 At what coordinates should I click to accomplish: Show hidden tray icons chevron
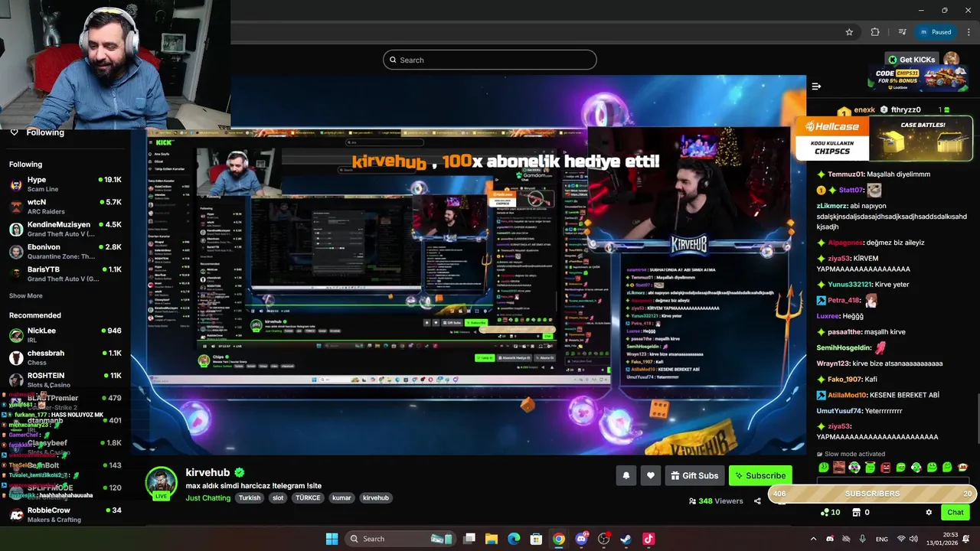pos(813,539)
